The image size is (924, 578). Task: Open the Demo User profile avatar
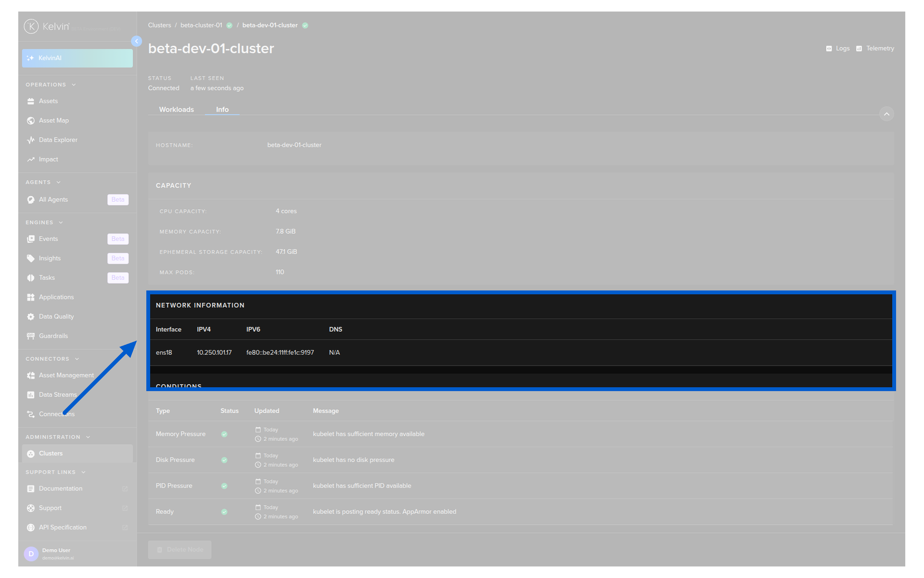(31, 554)
